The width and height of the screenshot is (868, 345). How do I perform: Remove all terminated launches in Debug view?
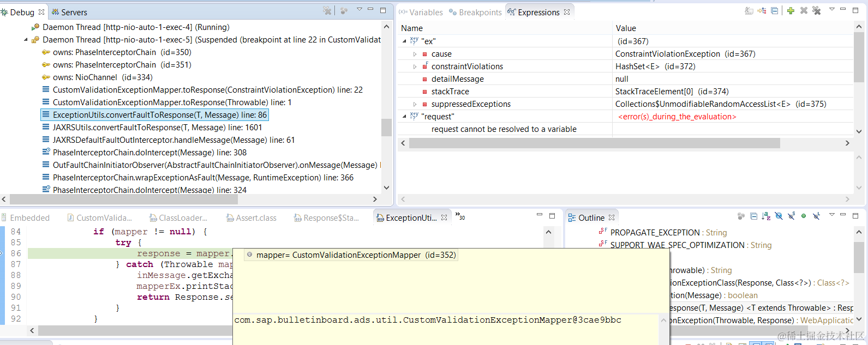click(x=327, y=10)
